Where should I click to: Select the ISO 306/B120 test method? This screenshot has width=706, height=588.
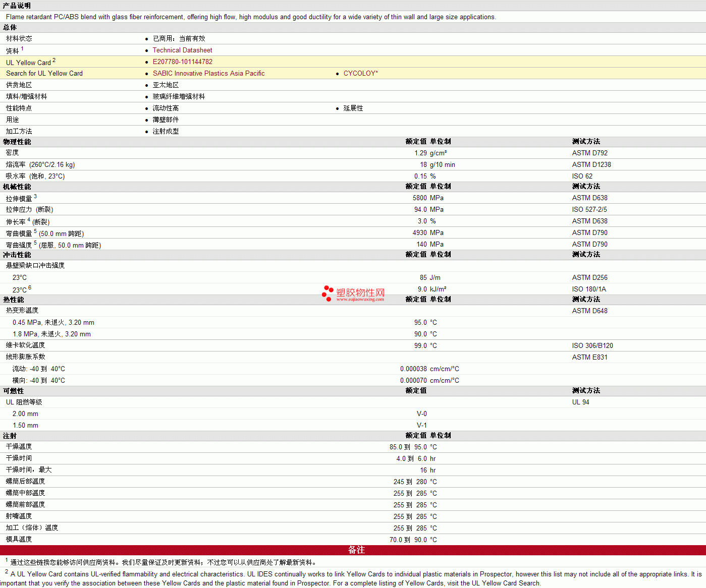(592, 345)
